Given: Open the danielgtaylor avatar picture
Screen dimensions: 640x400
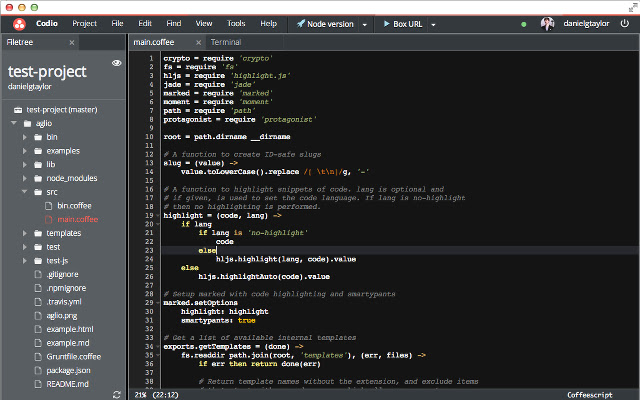Looking at the screenshot, I should tap(547, 24).
